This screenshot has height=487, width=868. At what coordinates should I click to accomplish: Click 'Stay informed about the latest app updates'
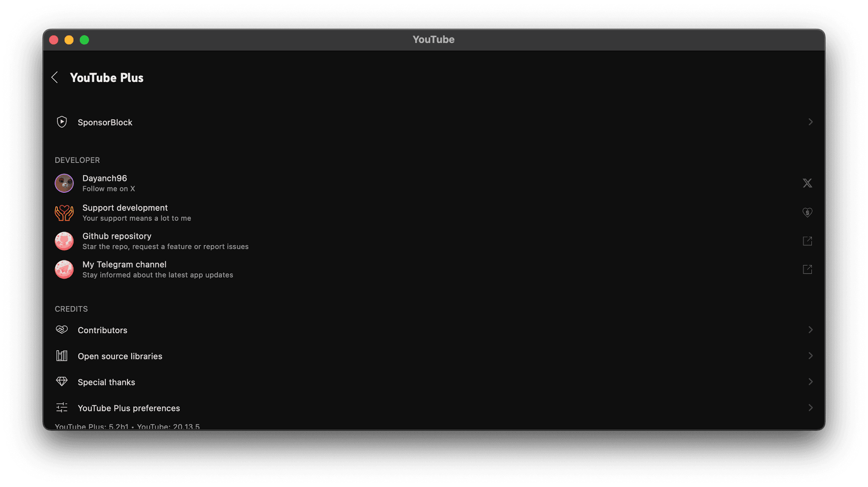158,275
